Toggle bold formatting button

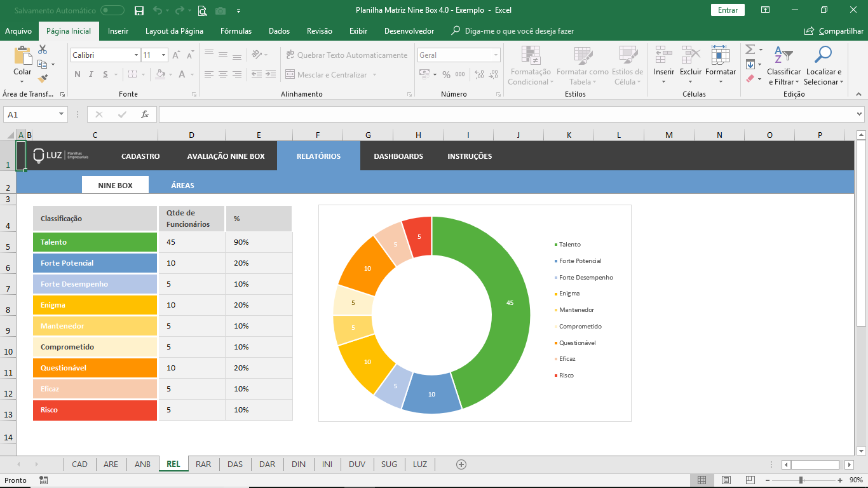(x=78, y=74)
